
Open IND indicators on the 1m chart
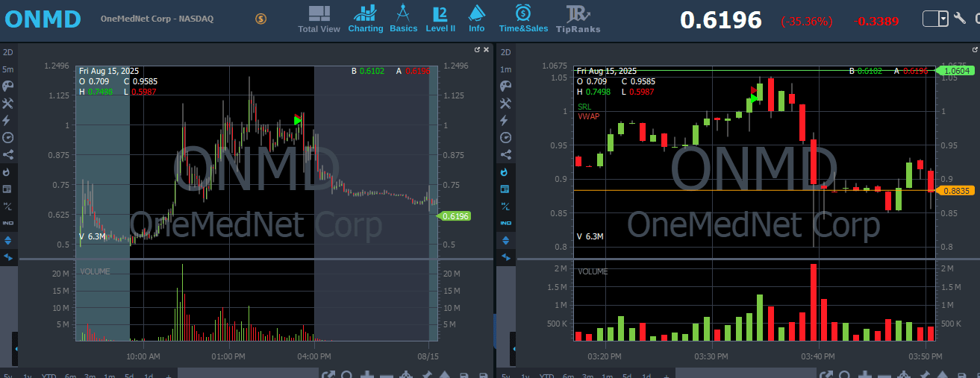[505, 223]
